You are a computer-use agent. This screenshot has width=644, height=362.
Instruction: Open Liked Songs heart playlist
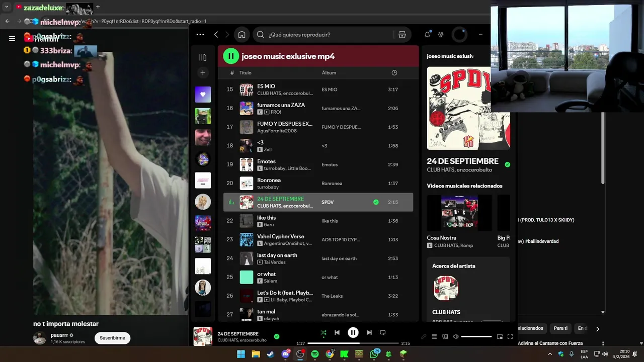pos(203,95)
